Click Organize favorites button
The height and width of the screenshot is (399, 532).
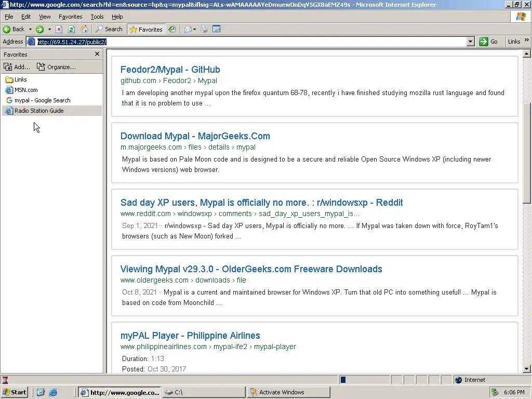point(56,67)
